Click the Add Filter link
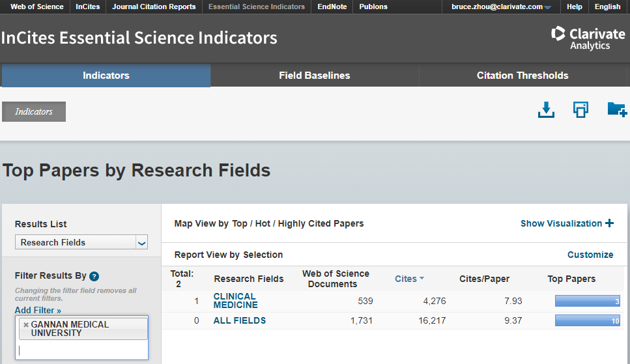630x364 pixels. click(x=38, y=310)
